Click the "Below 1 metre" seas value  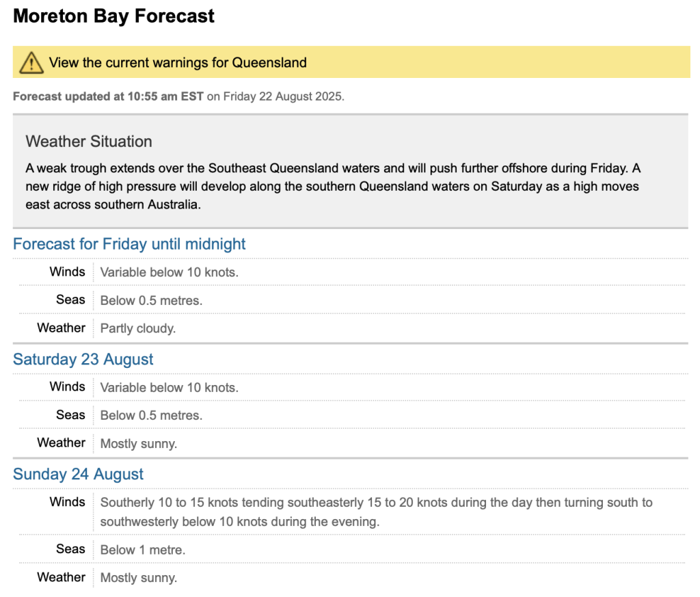143,550
